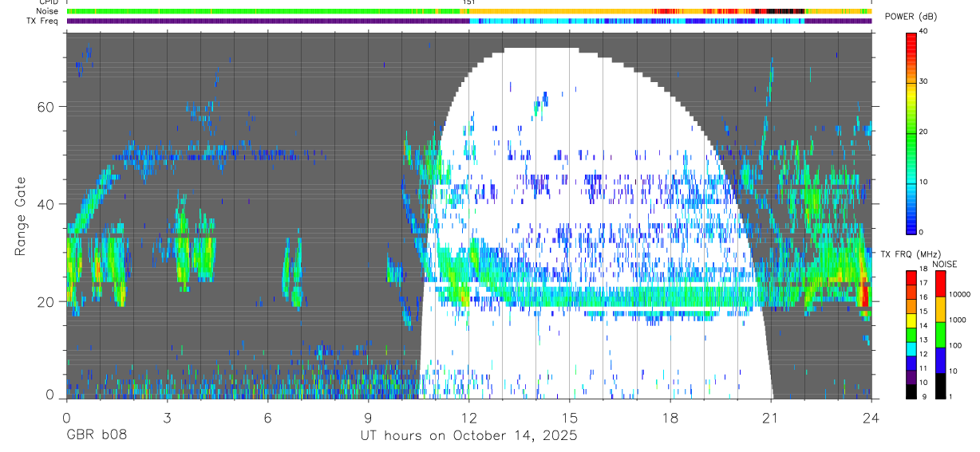Select the 10 label on POWER colorbar
980x452 pixels.
[x=924, y=182]
